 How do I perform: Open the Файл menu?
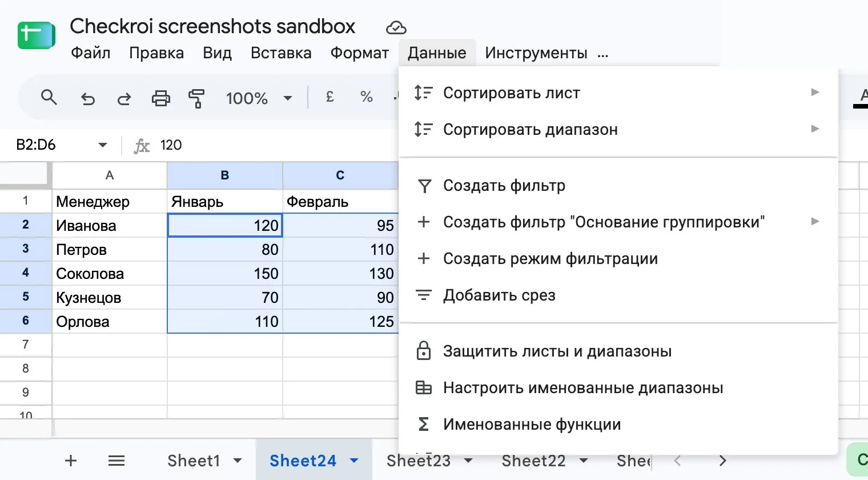91,53
